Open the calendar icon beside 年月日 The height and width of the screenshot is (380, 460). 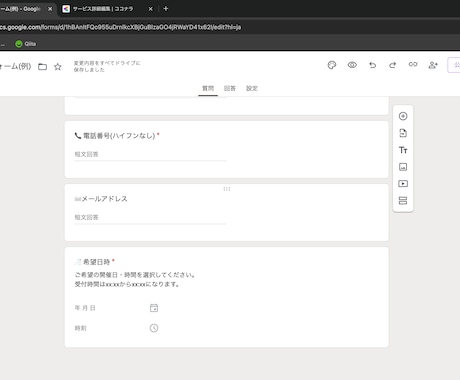(x=154, y=308)
